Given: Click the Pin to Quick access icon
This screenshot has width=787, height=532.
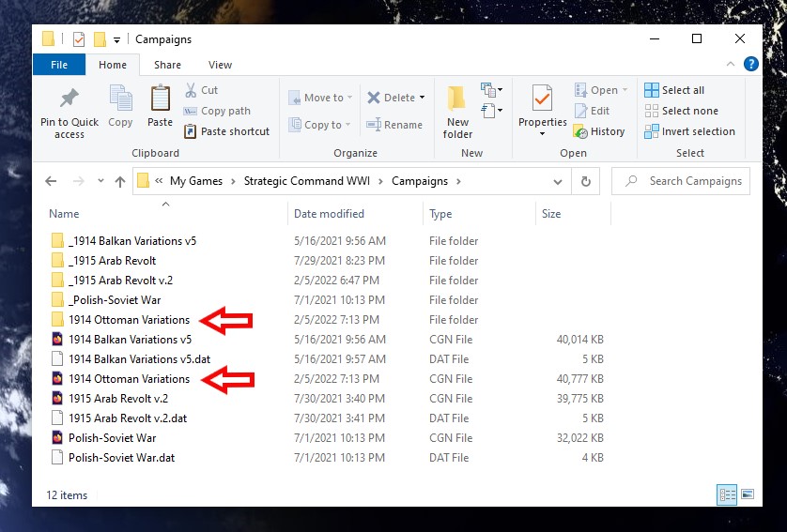Looking at the screenshot, I should tap(69, 99).
